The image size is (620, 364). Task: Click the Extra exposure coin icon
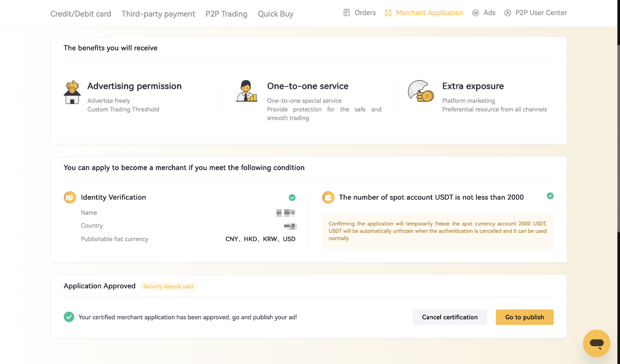point(421,91)
